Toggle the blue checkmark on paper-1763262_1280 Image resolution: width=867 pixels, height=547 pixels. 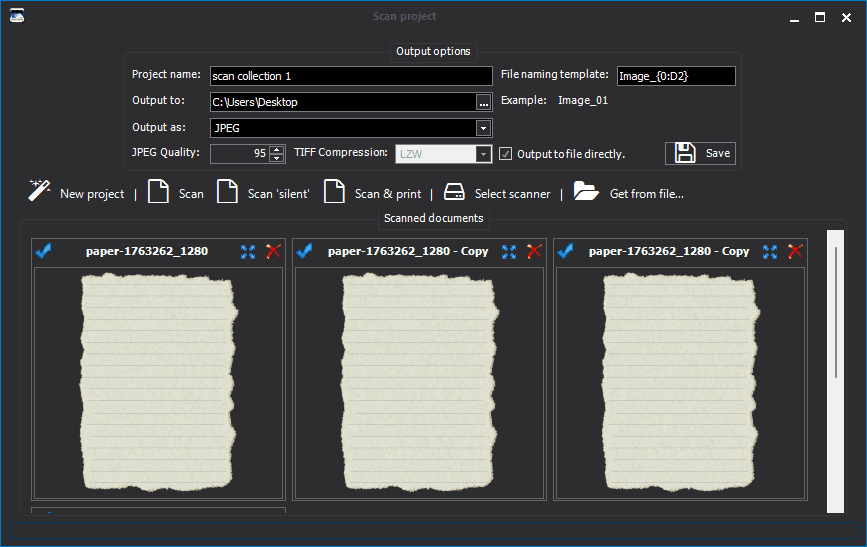44,251
